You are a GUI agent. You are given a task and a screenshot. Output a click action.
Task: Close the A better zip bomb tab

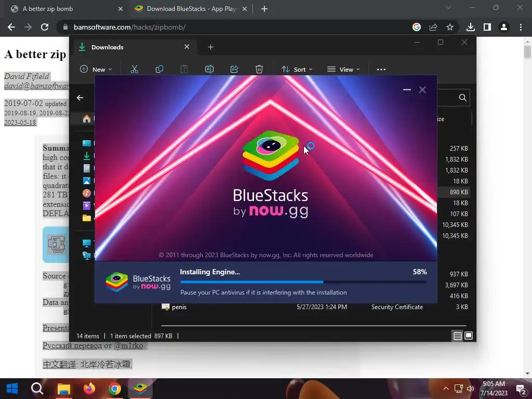pos(120,9)
